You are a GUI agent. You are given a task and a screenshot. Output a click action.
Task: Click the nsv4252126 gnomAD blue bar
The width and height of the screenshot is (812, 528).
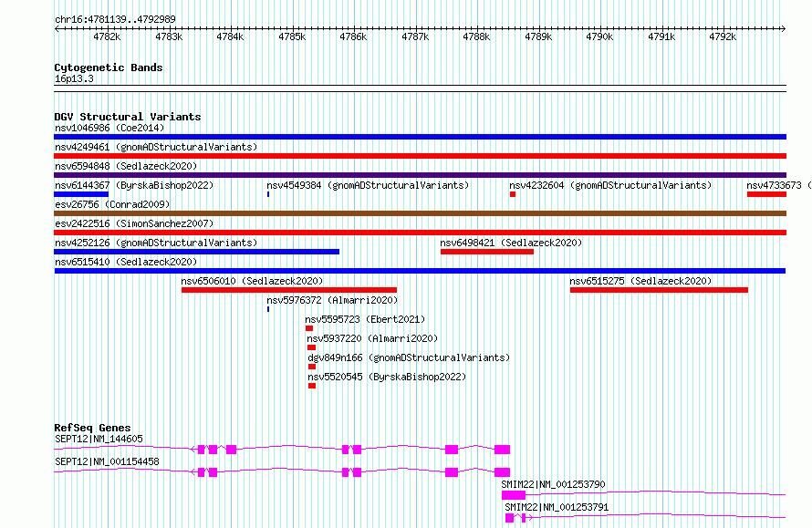click(197, 252)
